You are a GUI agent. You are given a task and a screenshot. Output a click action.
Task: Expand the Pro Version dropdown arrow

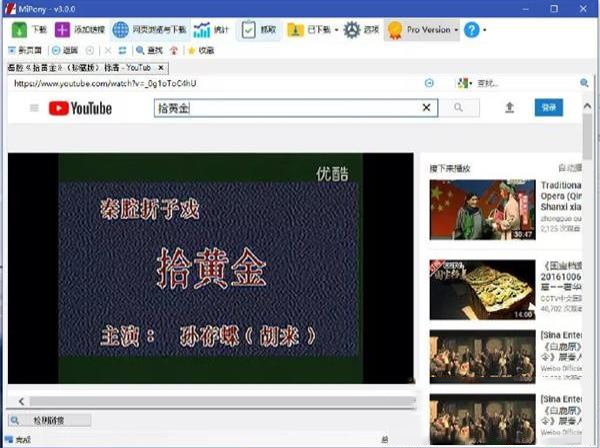tap(456, 30)
